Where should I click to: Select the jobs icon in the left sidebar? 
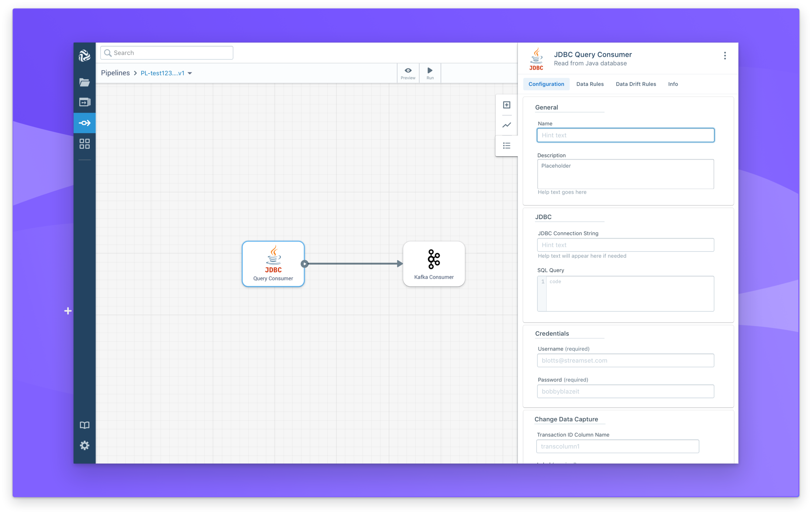click(x=85, y=102)
